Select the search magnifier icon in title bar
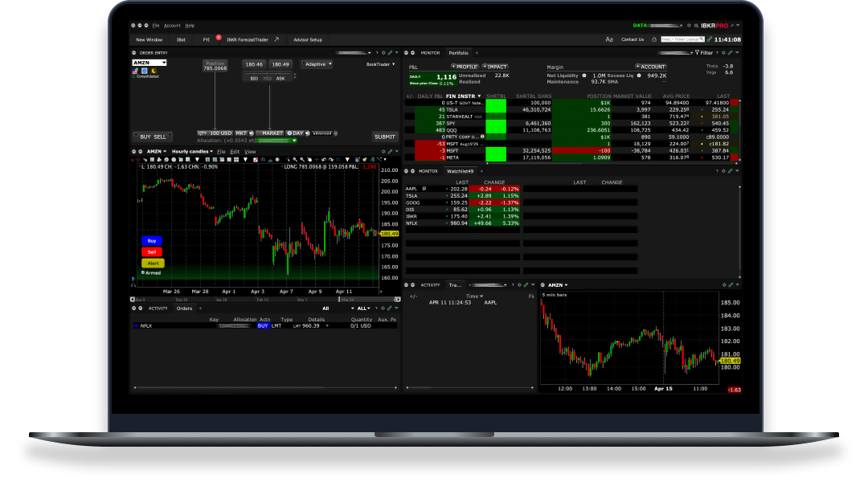Image resolution: width=868 pixels, height=482 pixels. pyautogui.click(x=696, y=25)
